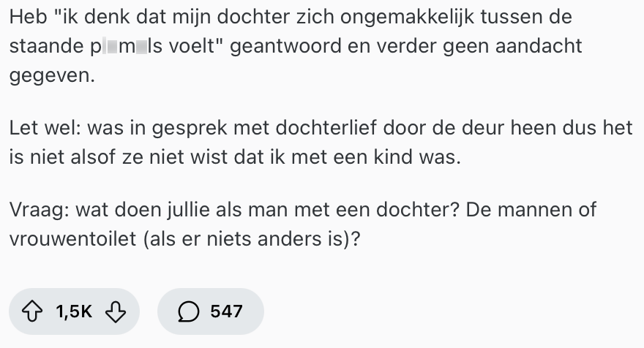Click the word 'vrouwentoilet' in the question
This screenshot has width=644, height=348.
[x=73, y=238]
